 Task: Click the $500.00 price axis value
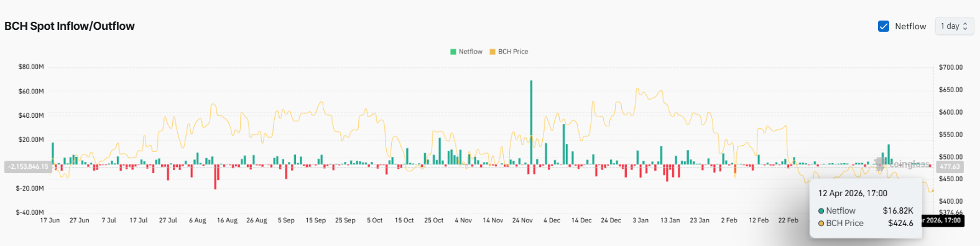pyautogui.click(x=951, y=157)
